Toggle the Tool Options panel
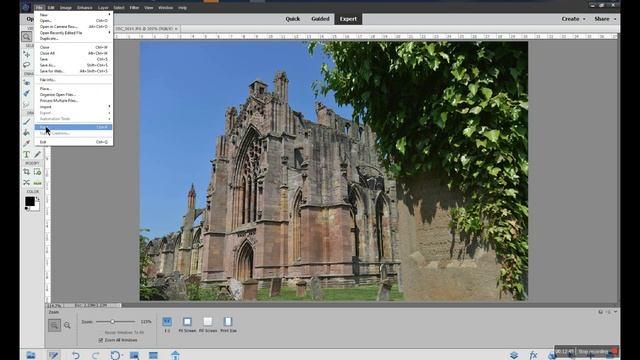This screenshot has height=360, width=640. 53,355
